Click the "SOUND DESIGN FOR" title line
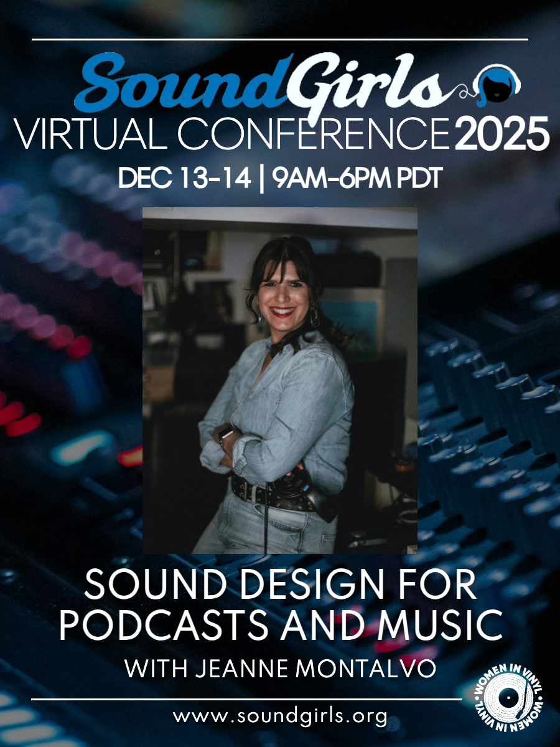This screenshot has height=747, width=560. (280, 585)
